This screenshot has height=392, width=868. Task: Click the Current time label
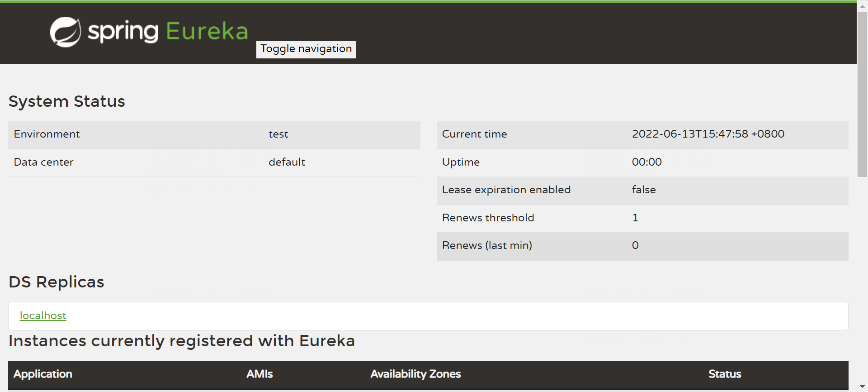[x=475, y=134]
